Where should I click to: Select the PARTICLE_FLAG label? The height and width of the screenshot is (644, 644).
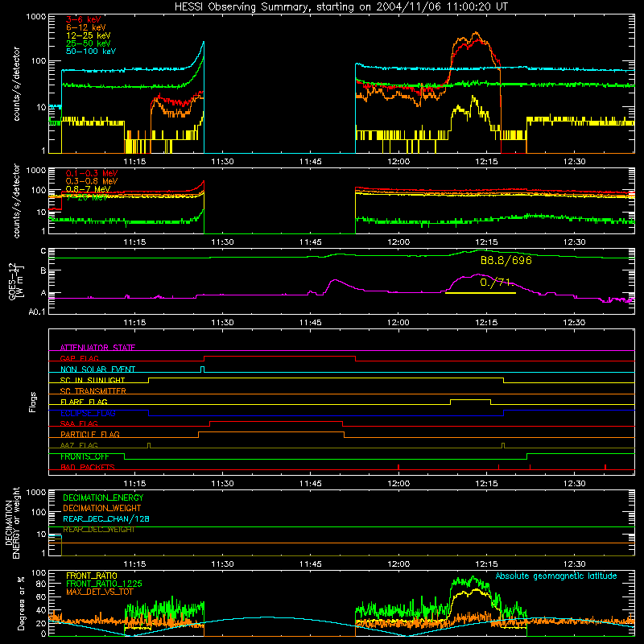pyautogui.click(x=90, y=434)
